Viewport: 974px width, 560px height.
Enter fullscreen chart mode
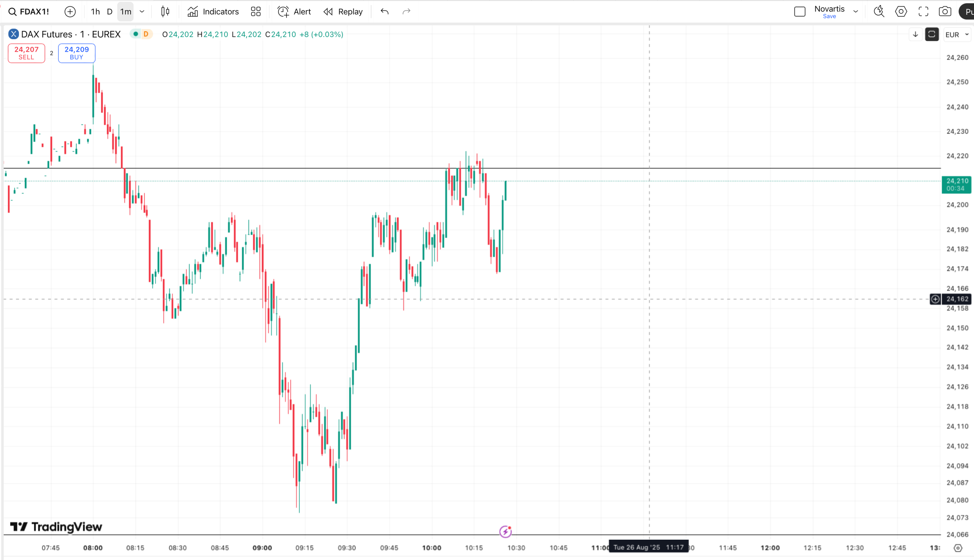click(x=923, y=12)
